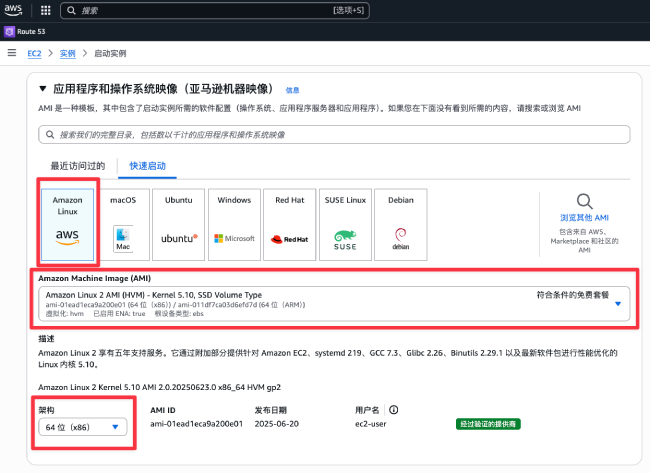650x473 pixels.
Task: Select the Windows Microsoft AMI tile
Action: click(234, 225)
